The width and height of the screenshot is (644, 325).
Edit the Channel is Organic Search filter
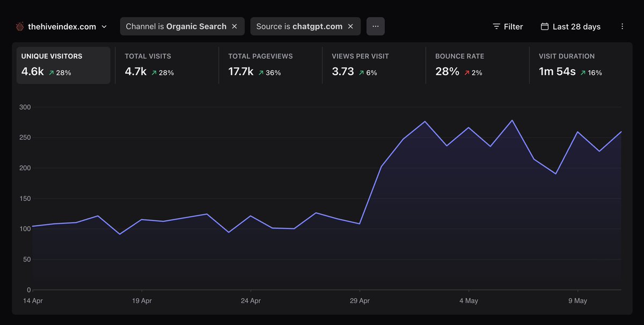pos(176,26)
